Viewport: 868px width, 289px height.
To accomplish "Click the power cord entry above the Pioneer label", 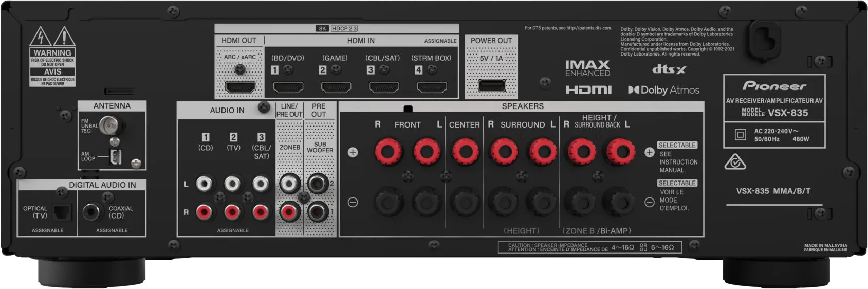I will (765, 39).
